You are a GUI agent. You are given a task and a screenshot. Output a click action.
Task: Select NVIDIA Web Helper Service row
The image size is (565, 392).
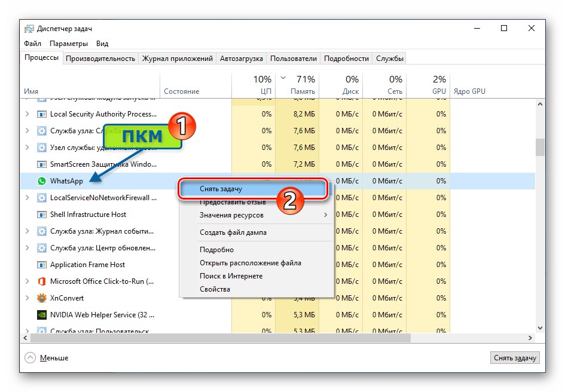click(x=278, y=315)
